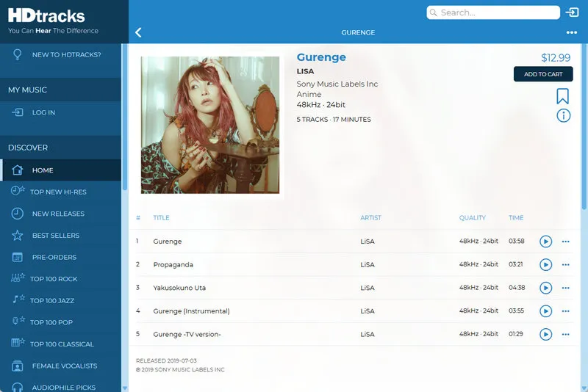588x392 pixels.
Task: Click the Time column header
Action: (516, 217)
